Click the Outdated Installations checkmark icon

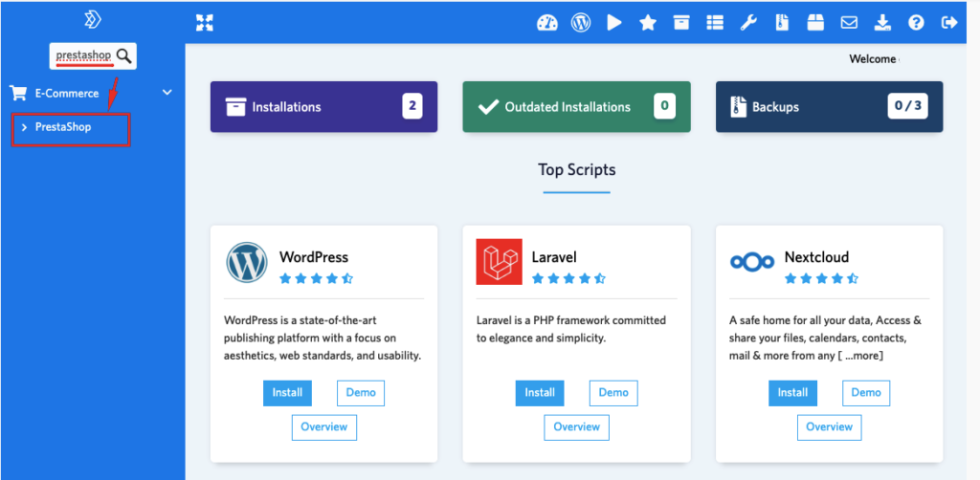pyautogui.click(x=487, y=107)
